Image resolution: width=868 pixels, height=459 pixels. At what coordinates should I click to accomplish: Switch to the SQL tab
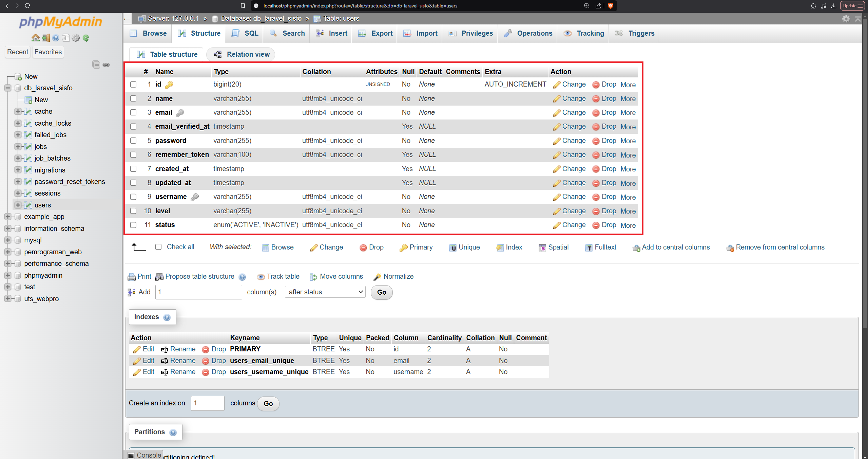click(245, 33)
